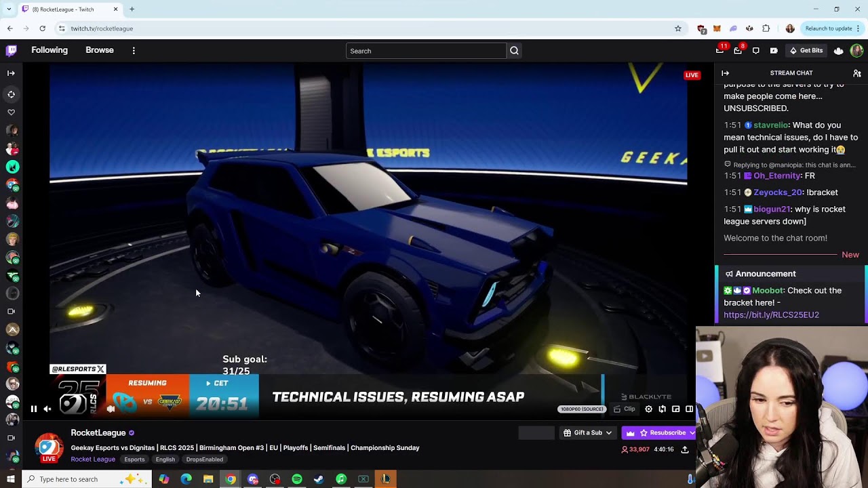
Task: Select the Esports tag
Action: click(x=134, y=460)
